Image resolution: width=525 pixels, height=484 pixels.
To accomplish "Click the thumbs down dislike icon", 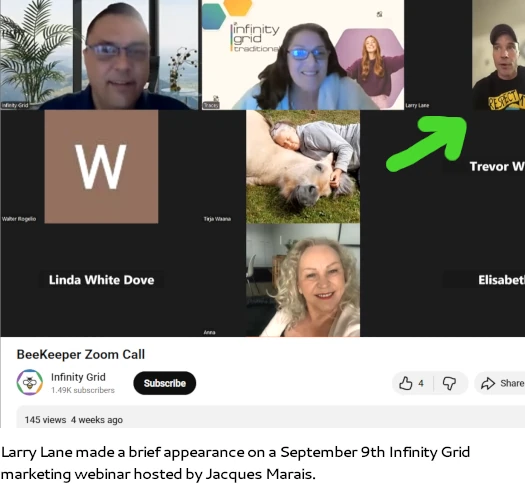I will click(449, 384).
